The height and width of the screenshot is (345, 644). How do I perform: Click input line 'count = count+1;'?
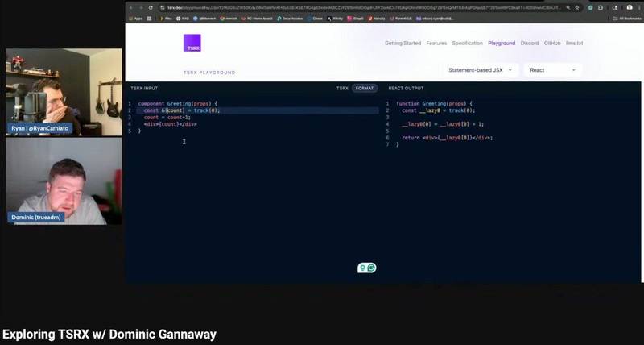[167, 118]
